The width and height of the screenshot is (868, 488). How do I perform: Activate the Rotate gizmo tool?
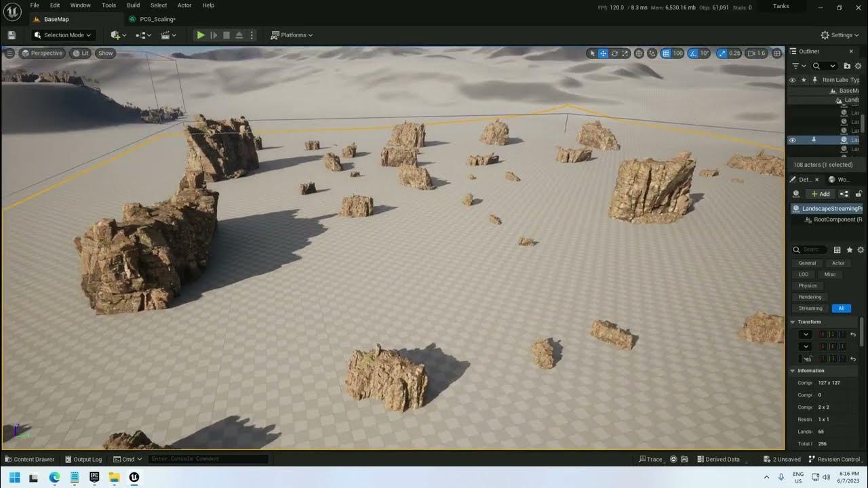click(x=614, y=53)
